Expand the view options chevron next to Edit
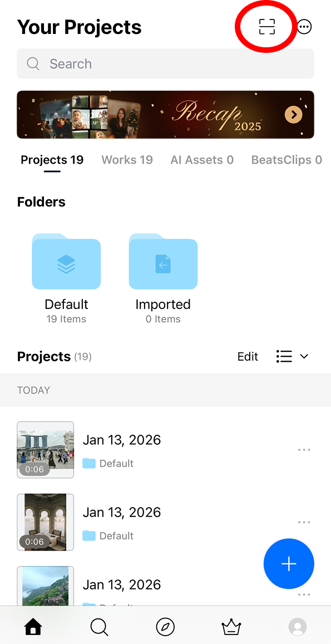 click(x=304, y=356)
